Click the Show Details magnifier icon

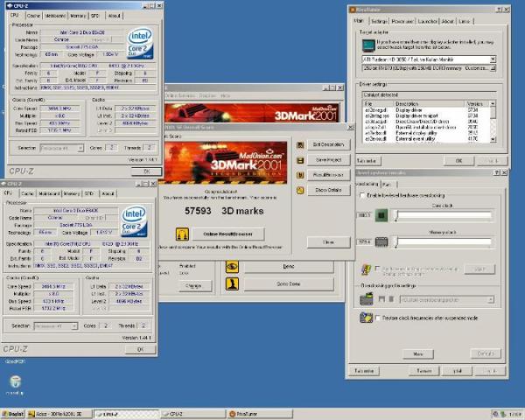[300, 190]
